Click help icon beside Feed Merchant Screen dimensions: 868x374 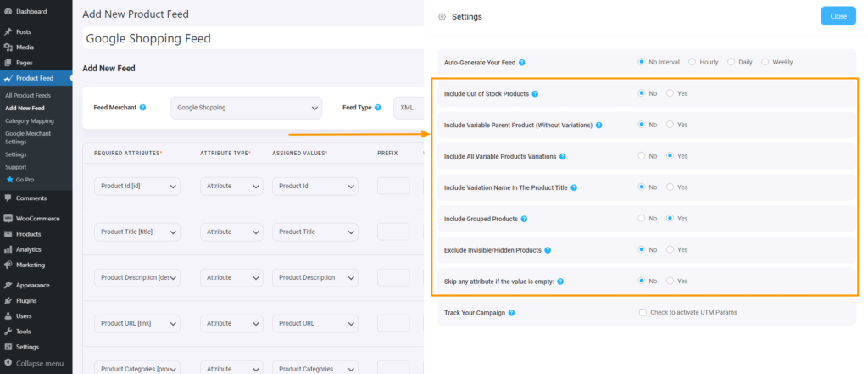pos(142,108)
